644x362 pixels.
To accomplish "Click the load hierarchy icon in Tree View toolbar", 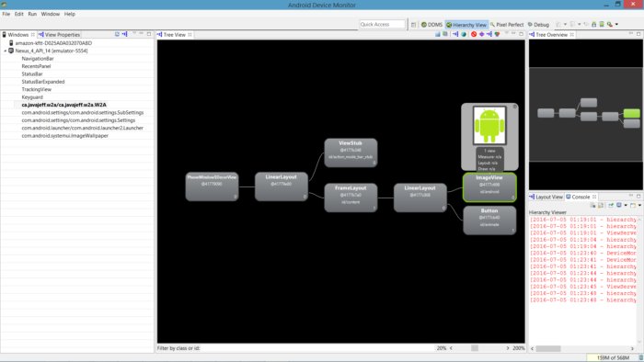I will pos(455,34).
